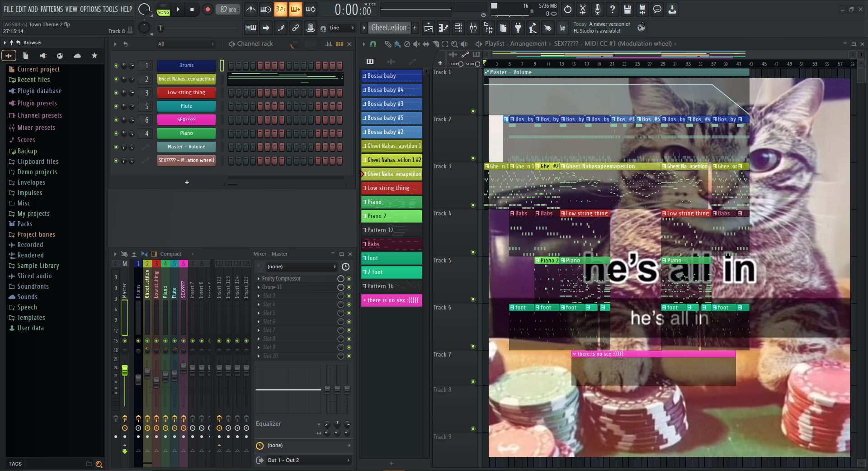Open the help question mark icon
Image resolution: width=868 pixels, height=471 pixels.
click(613, 9)
